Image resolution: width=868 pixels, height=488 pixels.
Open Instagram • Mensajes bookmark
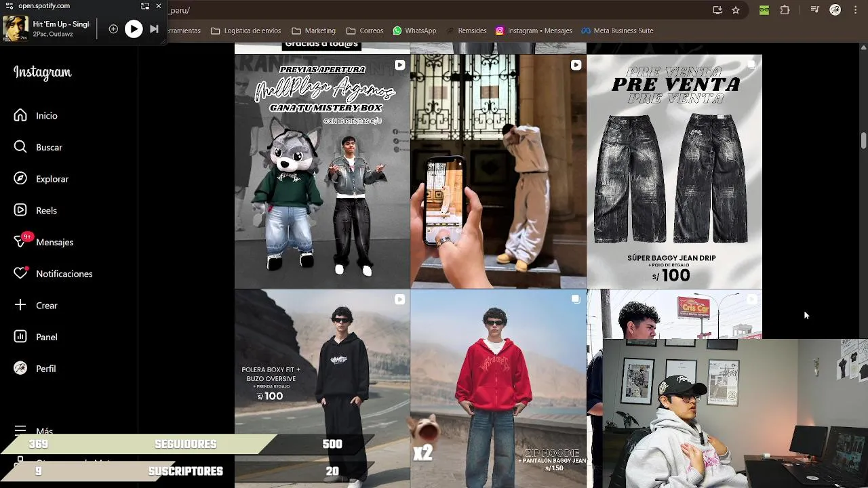534,30
